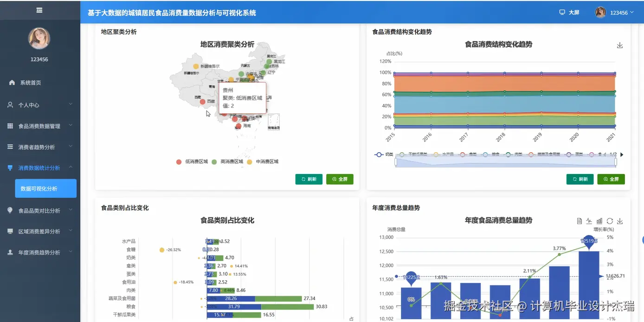
Task: Click left handle of data zoom slider
Action: [396, 162]
